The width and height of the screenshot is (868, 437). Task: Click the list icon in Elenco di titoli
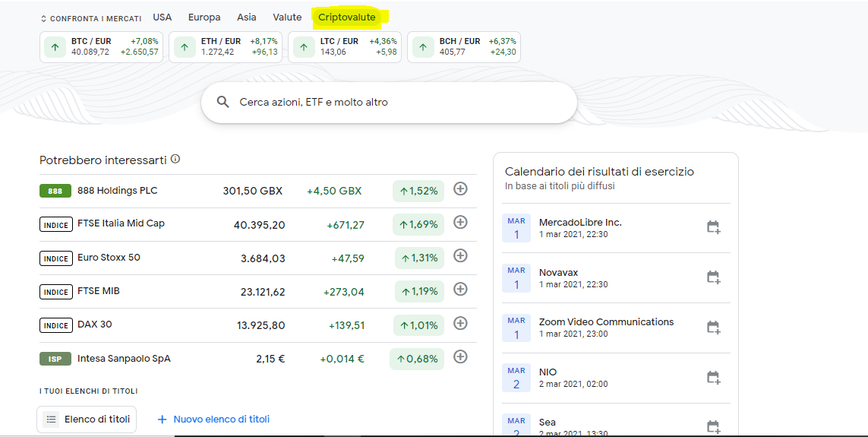51,420
